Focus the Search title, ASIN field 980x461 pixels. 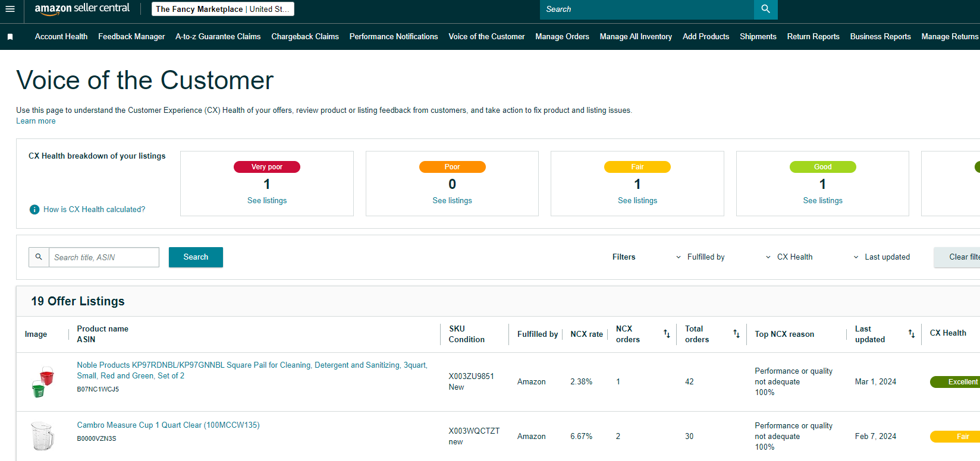pos(104,257)
